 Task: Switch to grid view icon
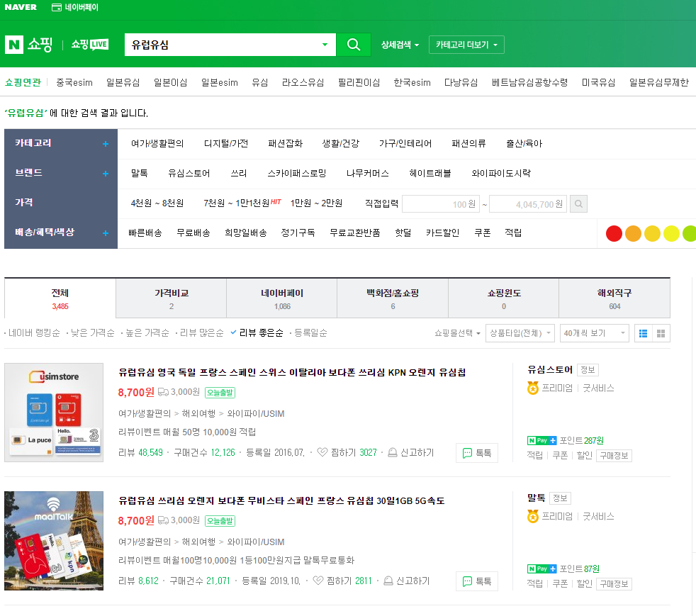pyautogui.click(x=661, y=334)
